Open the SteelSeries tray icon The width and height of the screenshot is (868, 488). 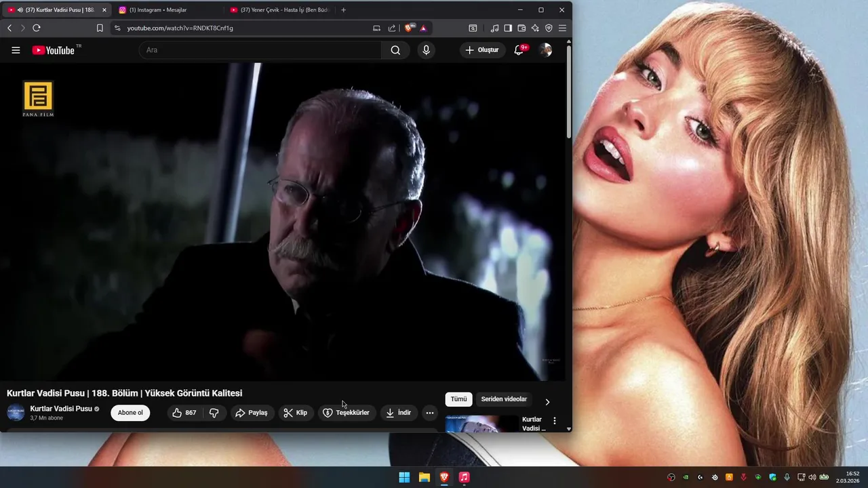click(715, 477)
